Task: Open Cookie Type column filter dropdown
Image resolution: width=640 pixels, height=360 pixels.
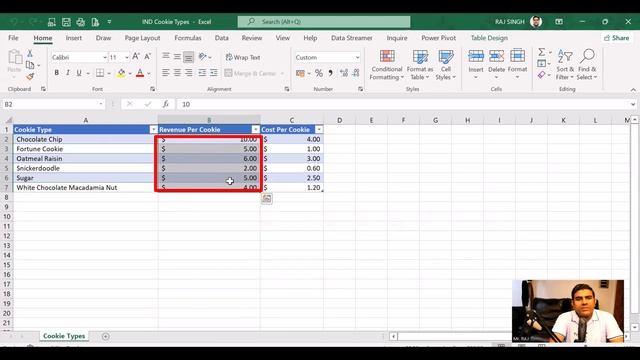Action: (153, 129)
